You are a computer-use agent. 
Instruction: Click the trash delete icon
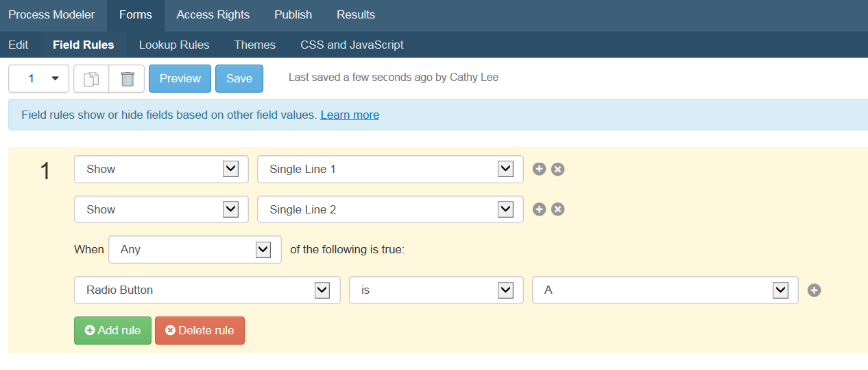tap(127, 79)
